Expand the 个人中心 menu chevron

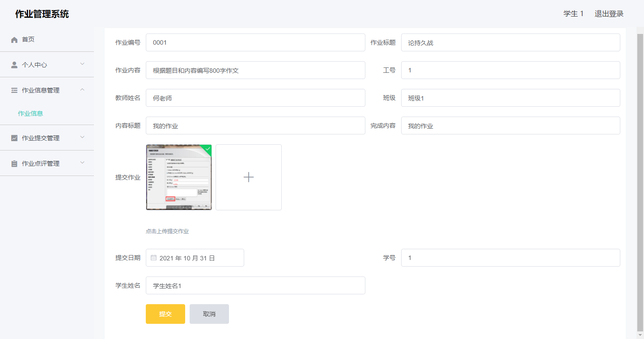pyautogui.click(x=82, y=64)
